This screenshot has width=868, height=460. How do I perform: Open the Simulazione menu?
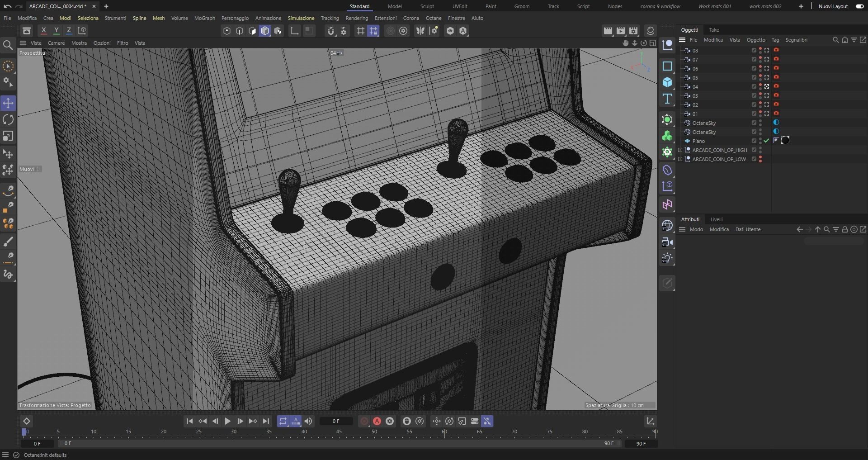click(301, 18)
